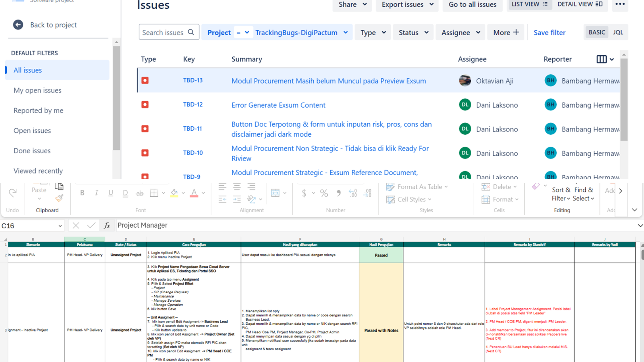
Task: Open the Done issues filter
Action: (x=32, y=151)
